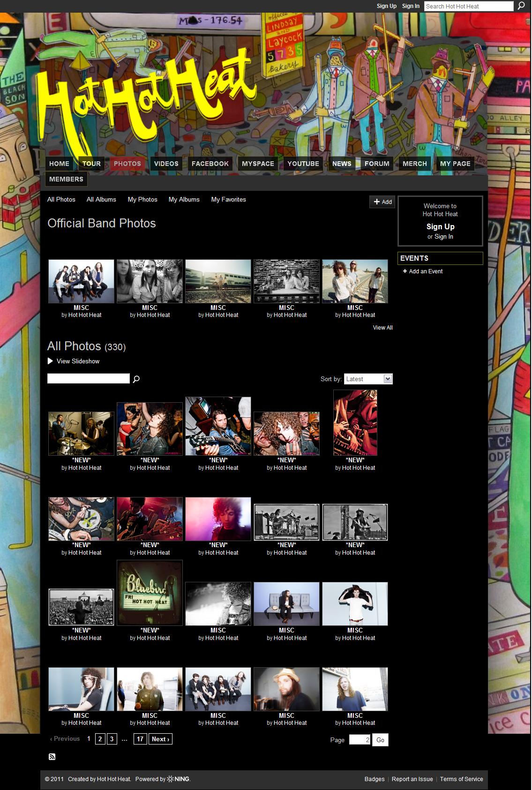Open the MY PAGE navigation tab
The width and height of the screenshot is (532, 790).
click(x=455, y=164)
